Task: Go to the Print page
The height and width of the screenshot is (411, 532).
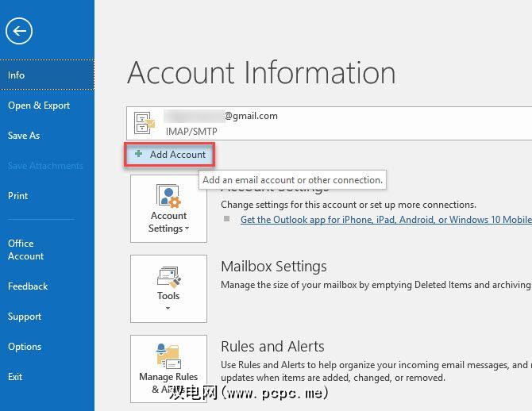Action: pos(18,196)
